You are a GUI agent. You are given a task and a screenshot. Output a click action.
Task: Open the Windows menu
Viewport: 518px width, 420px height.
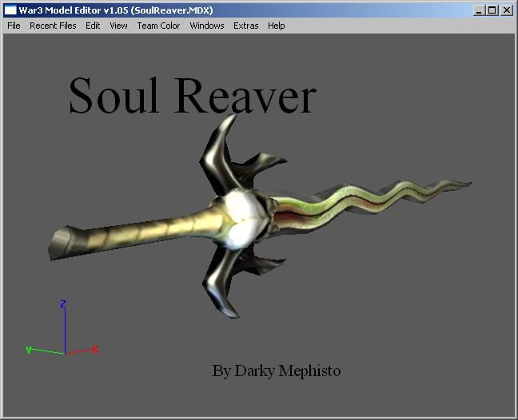[207, 26]
